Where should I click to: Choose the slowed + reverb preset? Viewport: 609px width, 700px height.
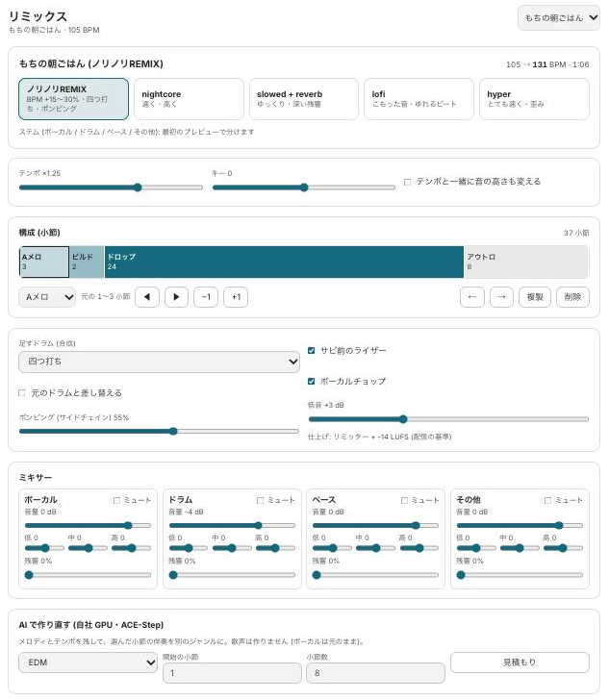pos(304,99)
